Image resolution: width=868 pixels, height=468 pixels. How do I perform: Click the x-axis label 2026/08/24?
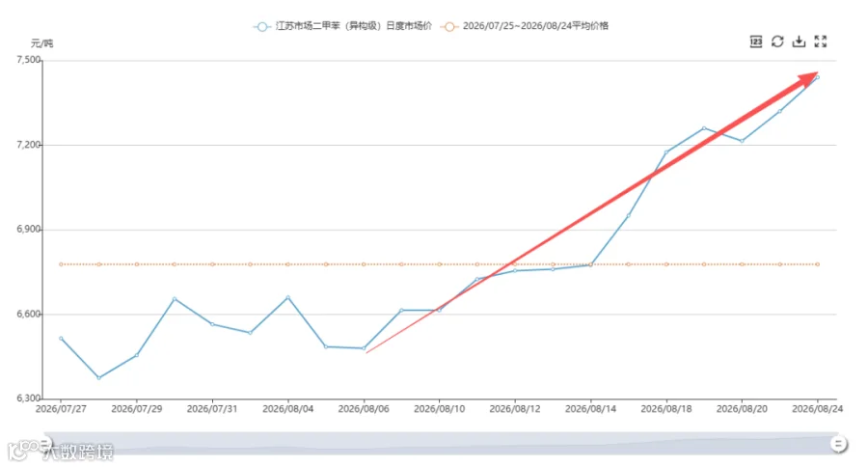tap(818, 409)
